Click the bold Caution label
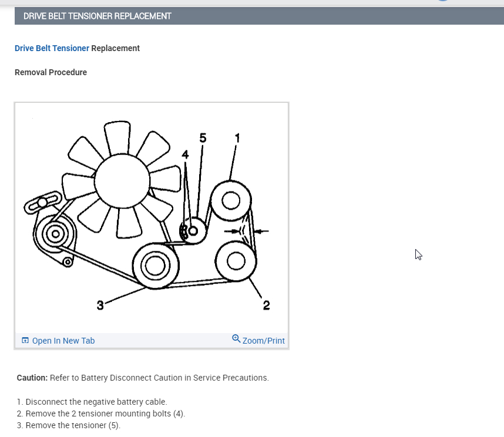 tap(32, 378)
